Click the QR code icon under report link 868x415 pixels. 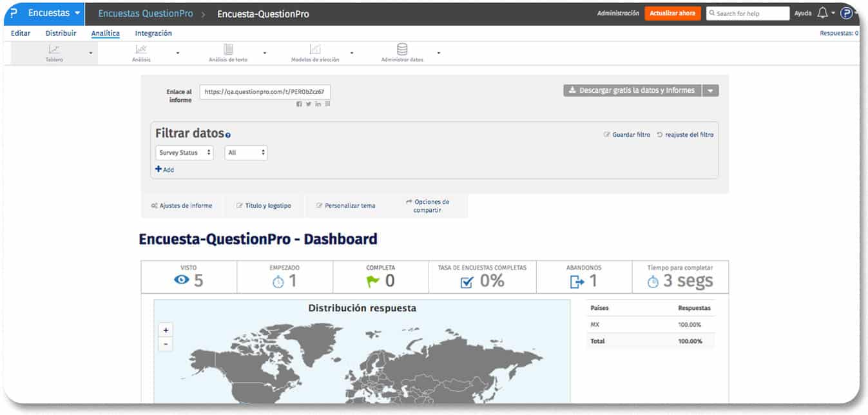click(327, 104)
